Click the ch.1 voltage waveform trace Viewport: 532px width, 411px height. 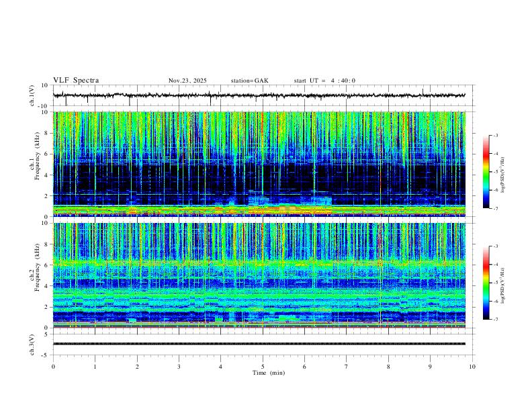(x=259, y=95)
